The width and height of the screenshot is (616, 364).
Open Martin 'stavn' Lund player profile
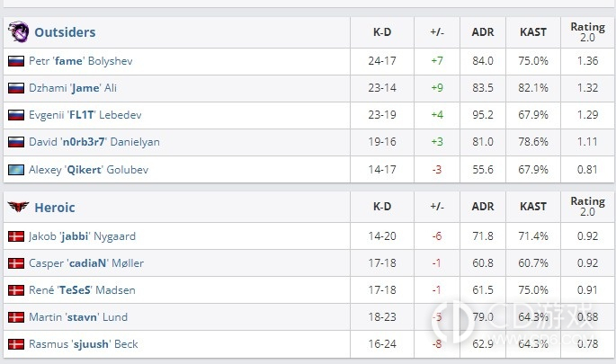coord(78,317)
